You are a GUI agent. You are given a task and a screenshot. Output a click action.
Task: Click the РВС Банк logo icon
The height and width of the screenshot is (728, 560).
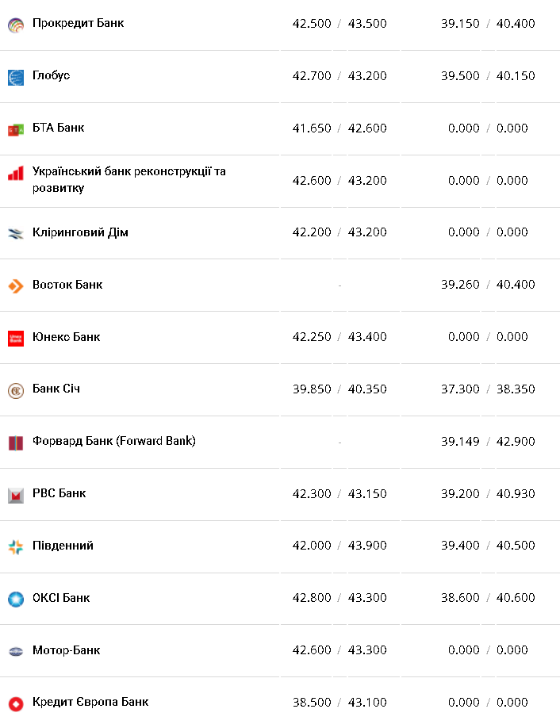click(x=16, y=495)
